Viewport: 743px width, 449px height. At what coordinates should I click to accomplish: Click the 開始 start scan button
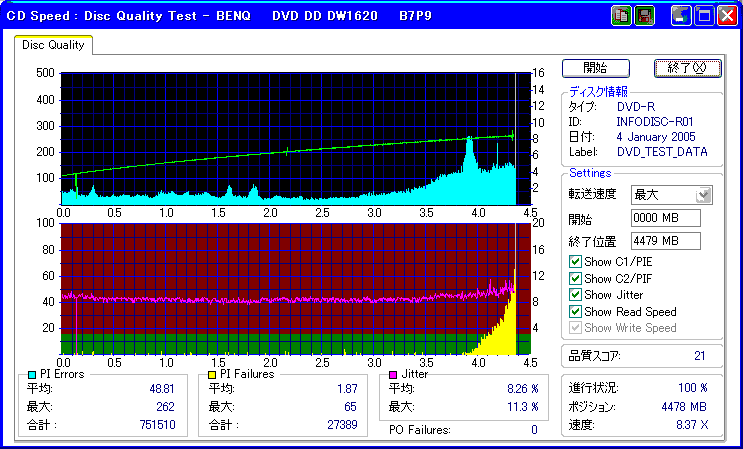pyautogui.click(x=596, y=68)
